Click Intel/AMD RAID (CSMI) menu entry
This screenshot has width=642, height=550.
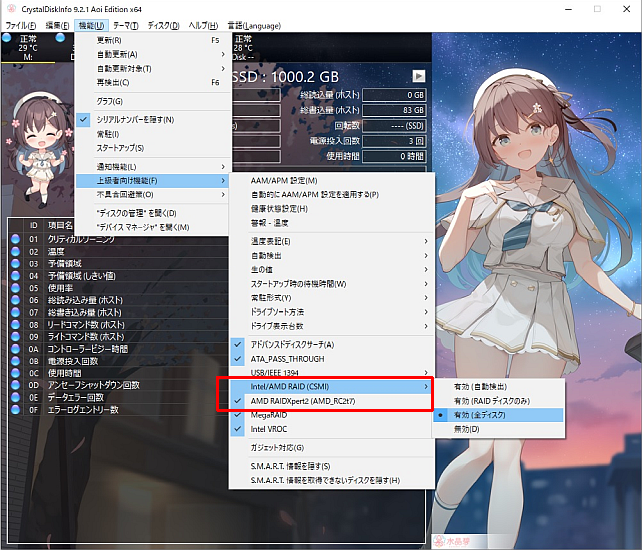click(332, 387)
